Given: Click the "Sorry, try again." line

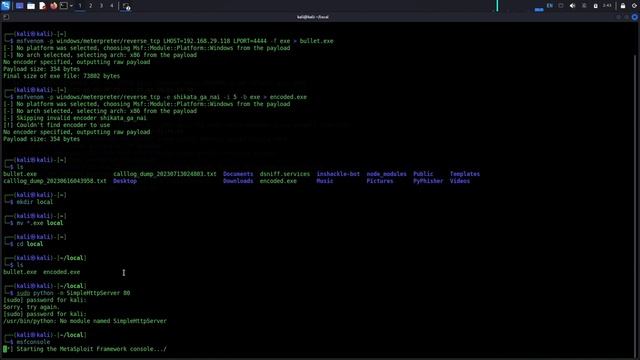Looking at the screenshot, I should coord(31,307).
